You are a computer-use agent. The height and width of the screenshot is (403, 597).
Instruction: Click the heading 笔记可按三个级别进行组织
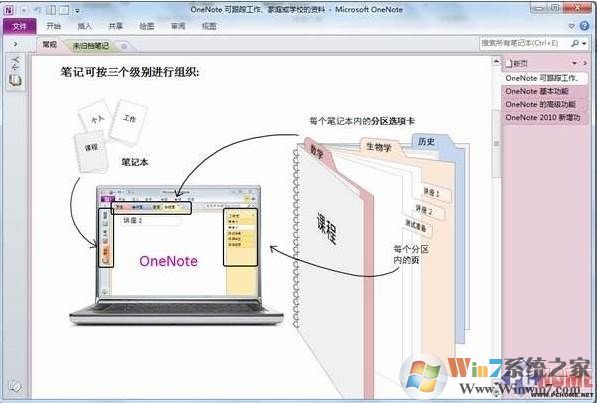(130, 72)
